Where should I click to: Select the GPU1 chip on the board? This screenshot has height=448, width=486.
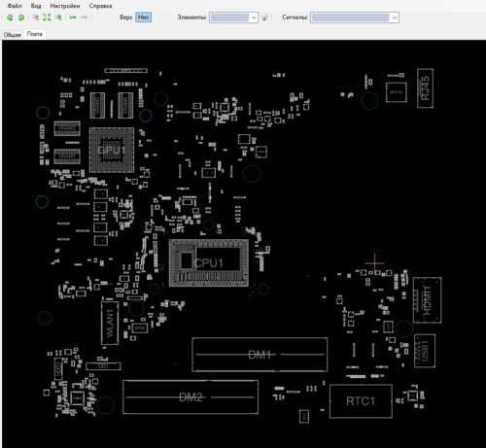pos(112,150)
